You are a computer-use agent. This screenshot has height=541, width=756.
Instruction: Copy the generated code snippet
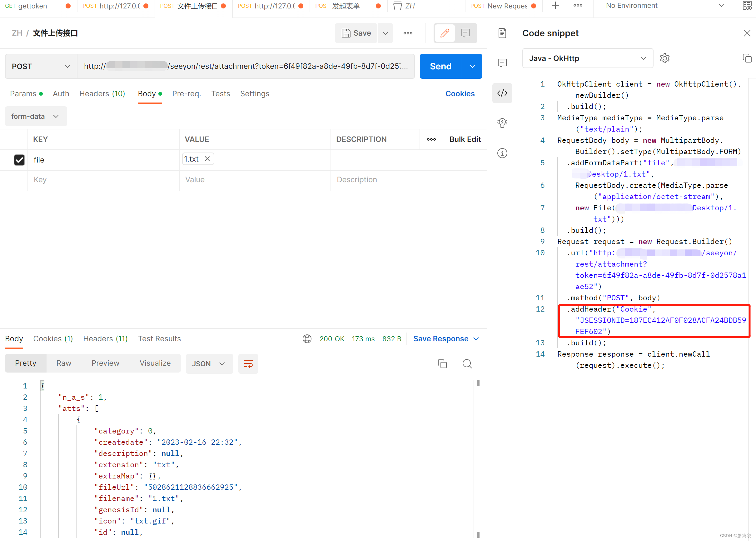747,58
